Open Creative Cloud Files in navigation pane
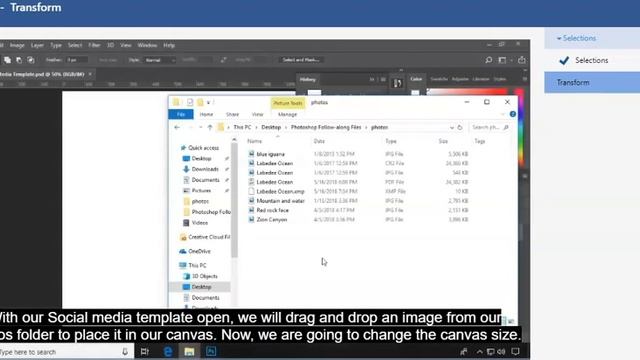This screenshot has height=360, width=640. [209, 237]
